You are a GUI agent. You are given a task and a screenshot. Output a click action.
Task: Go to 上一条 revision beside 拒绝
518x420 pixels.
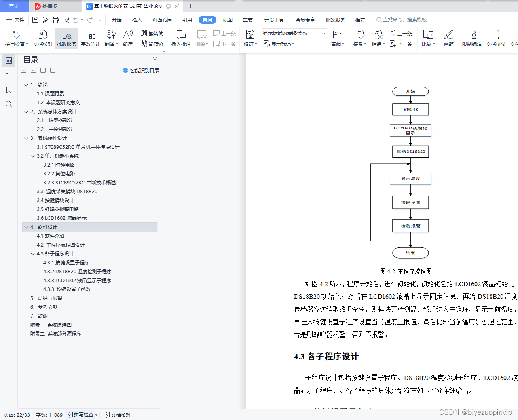(x=401, y=34)
